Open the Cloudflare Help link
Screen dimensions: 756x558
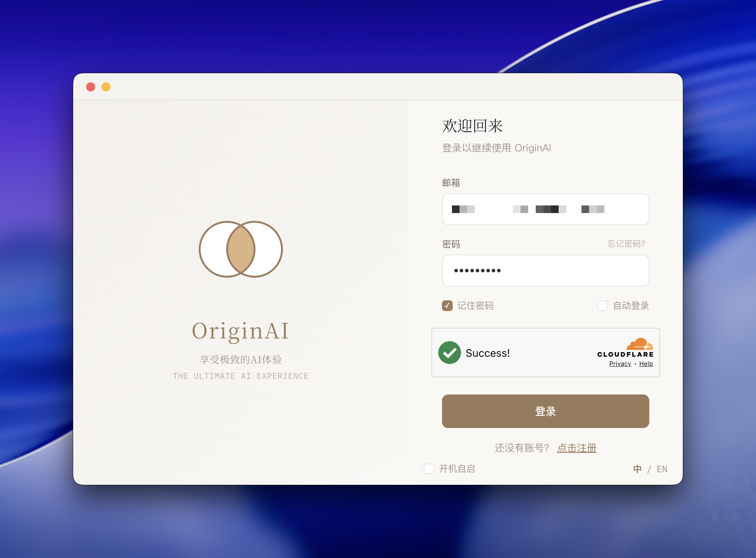click(x=646, y=364)
